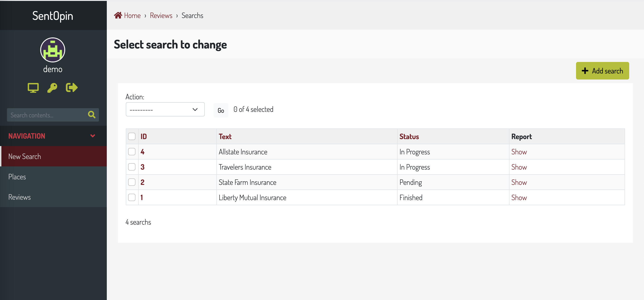Toggle the select-all header checkbox
Image resolution: width=644 pixels, height=300 pixels.
pos(132,137)
